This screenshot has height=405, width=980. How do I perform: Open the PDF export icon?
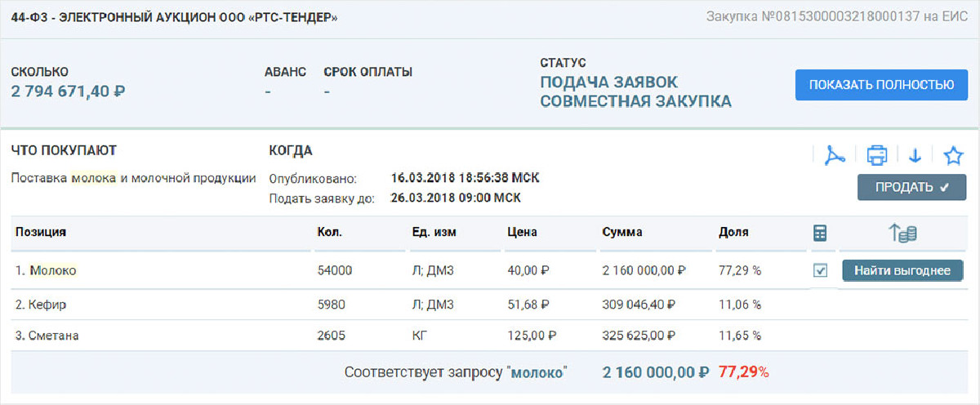click(834, 154)
